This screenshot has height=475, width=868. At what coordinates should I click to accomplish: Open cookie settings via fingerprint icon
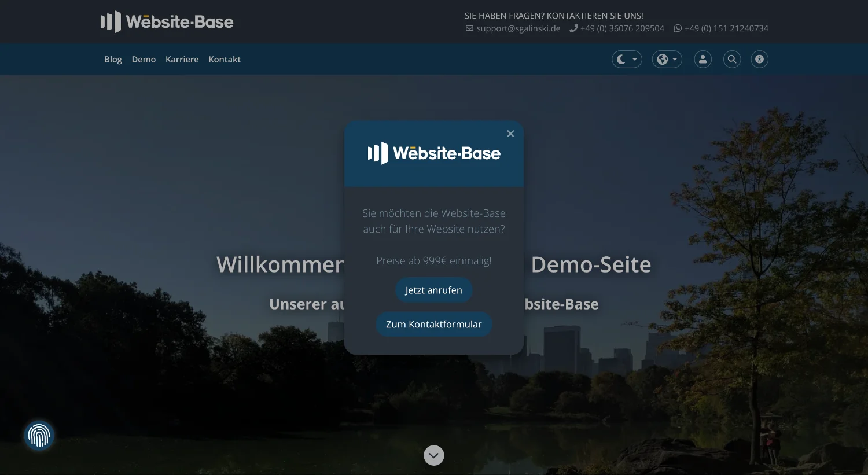point(38,435)
